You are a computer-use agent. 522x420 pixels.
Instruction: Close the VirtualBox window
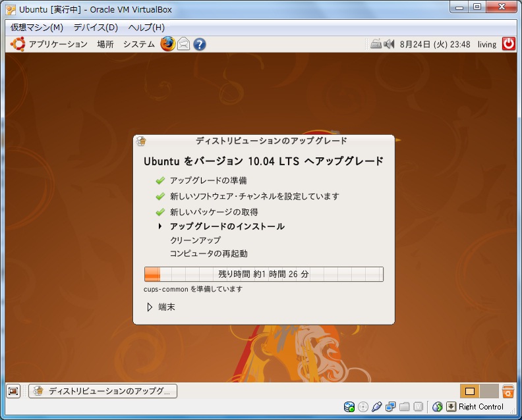tap(502, 7)
